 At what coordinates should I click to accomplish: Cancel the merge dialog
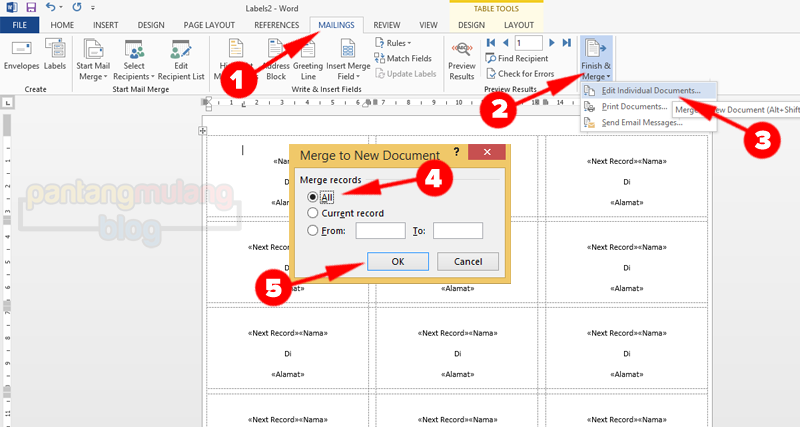point(468,261)
